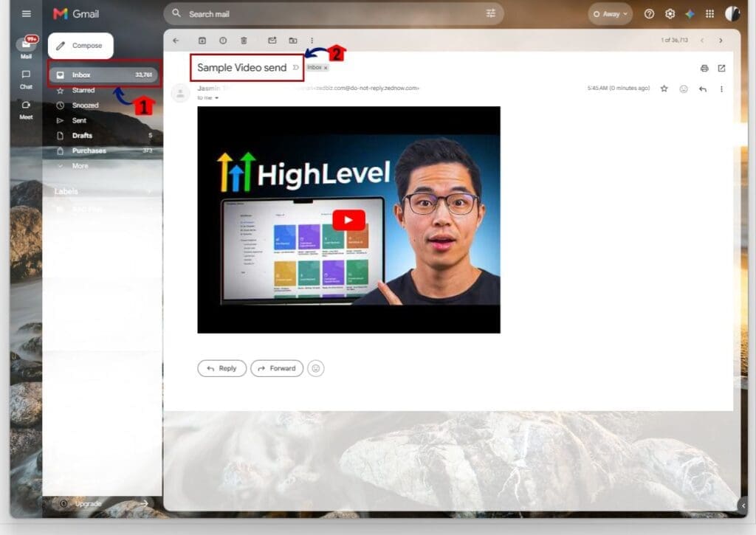Open the main menu hamburger icon
Viewport: 756px width, 535px height.
point(27,13)
